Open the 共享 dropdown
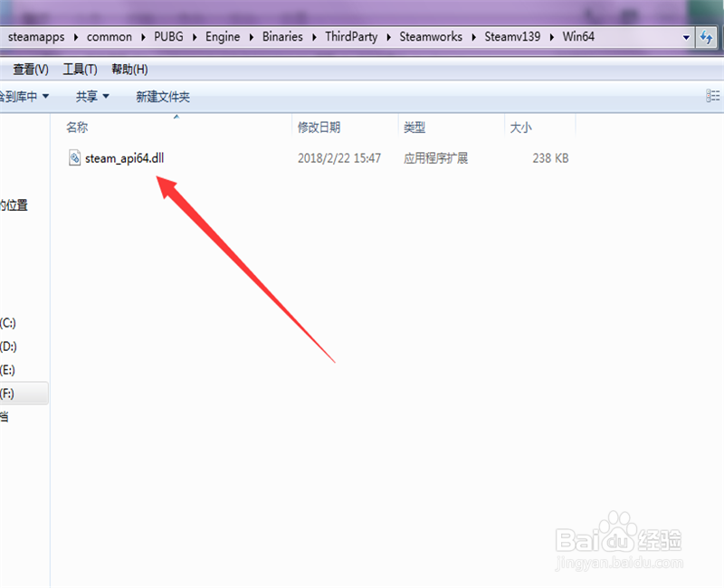Screen dimensions: 724x588 [x=92, y=97]
